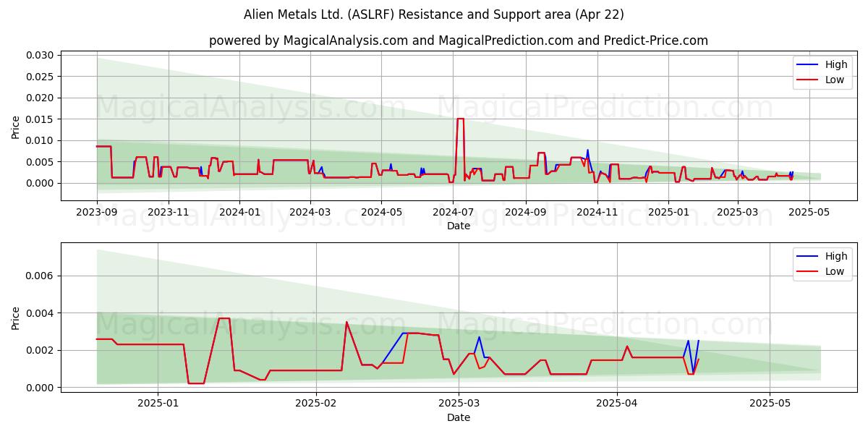Click the '0.010' price tick label
Viewport: 868px width, 434px height.
(39, 140)
